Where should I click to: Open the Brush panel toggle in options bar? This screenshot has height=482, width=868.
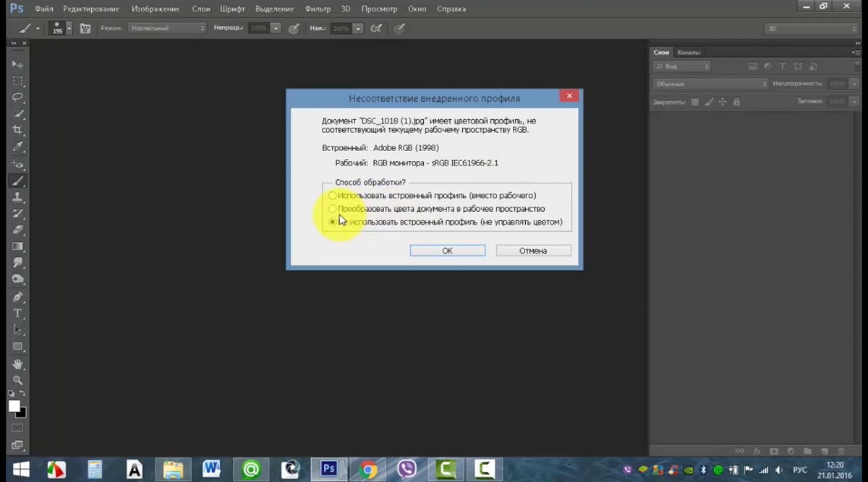(85, 28)
